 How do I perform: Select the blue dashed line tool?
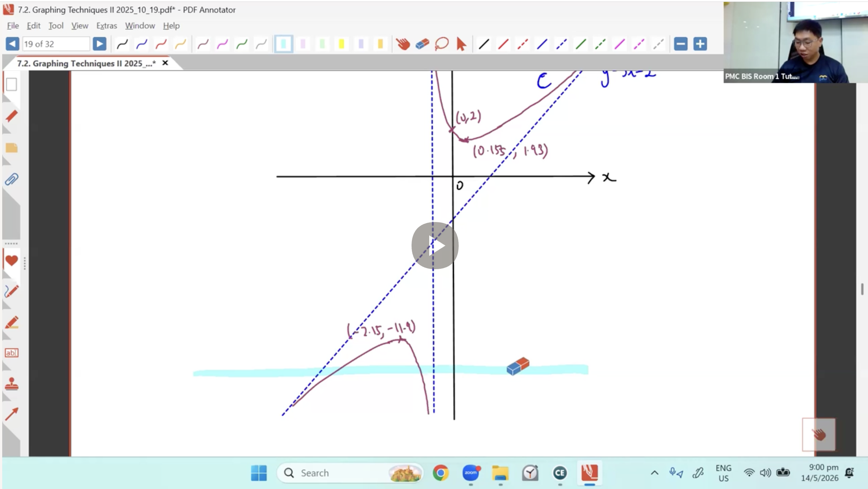(x=561, y=44)
